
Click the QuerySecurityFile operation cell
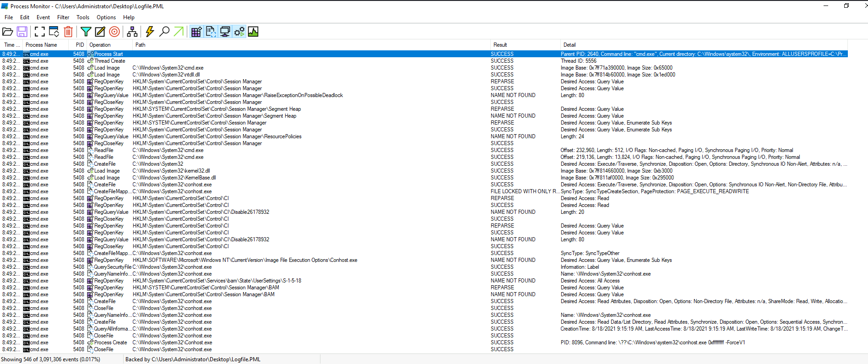[x=109, y=267]
